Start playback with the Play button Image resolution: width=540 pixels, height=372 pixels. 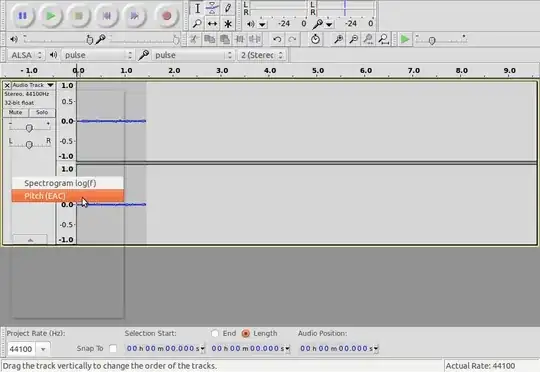click(x=51, y=16)
